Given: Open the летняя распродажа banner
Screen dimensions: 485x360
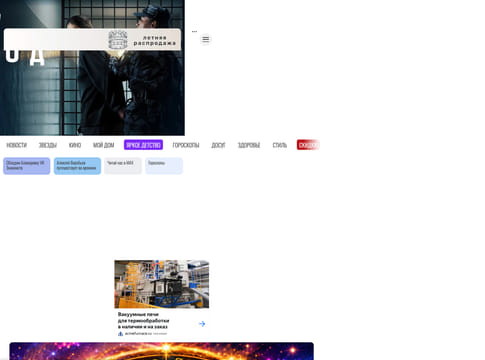Looking at the screenshot, I should (x=92, y=40).
